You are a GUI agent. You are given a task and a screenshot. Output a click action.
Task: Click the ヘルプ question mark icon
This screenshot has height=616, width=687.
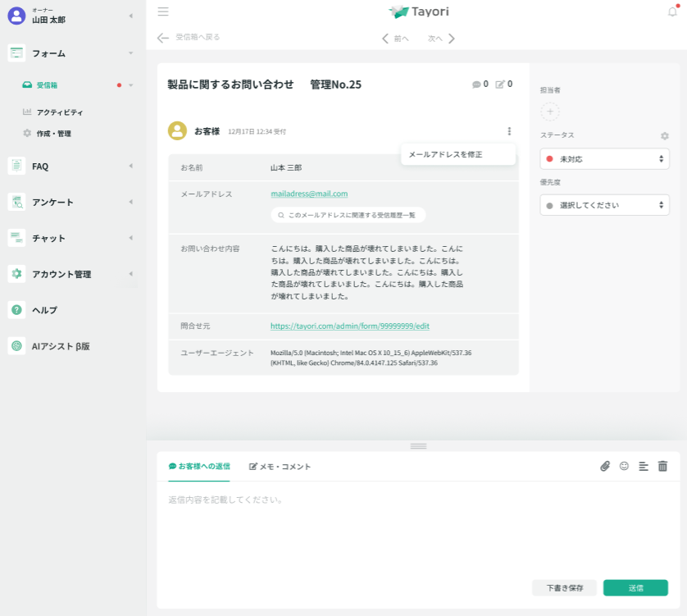coord(16,309)
